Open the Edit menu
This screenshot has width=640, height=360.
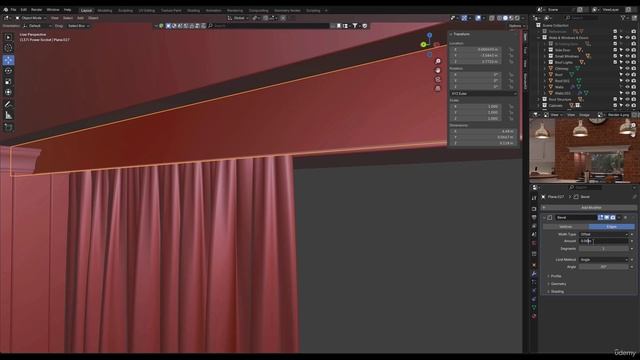tap(24, 10)
